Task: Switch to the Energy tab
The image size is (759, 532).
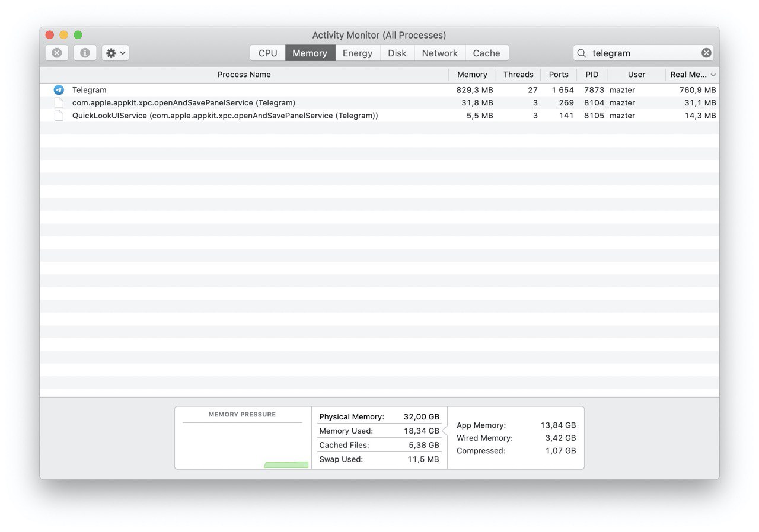Action: click(x=358, y=53)
